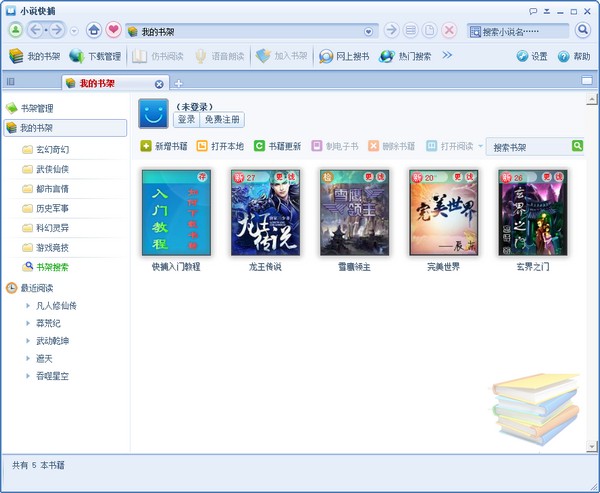The width and height of the screenshot is (600, 493).
Task: Click 打开本地 open local button
Action: click(x=220, y=146)
